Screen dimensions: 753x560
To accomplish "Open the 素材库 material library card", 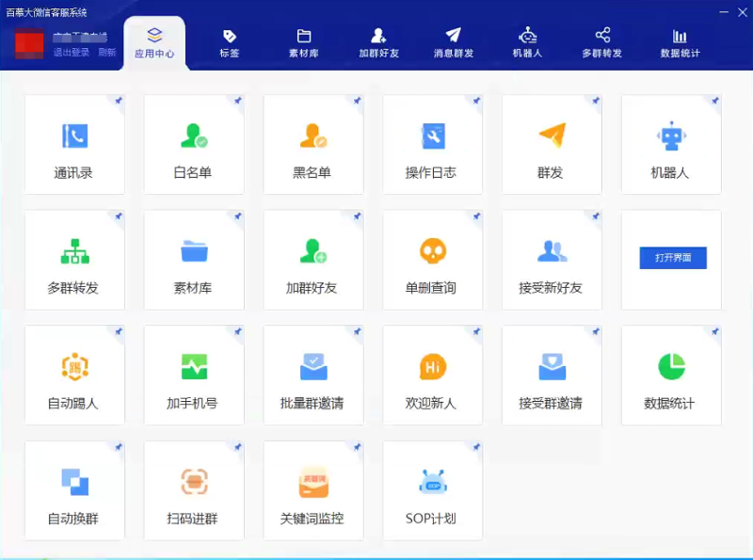I will pos(194,259).
